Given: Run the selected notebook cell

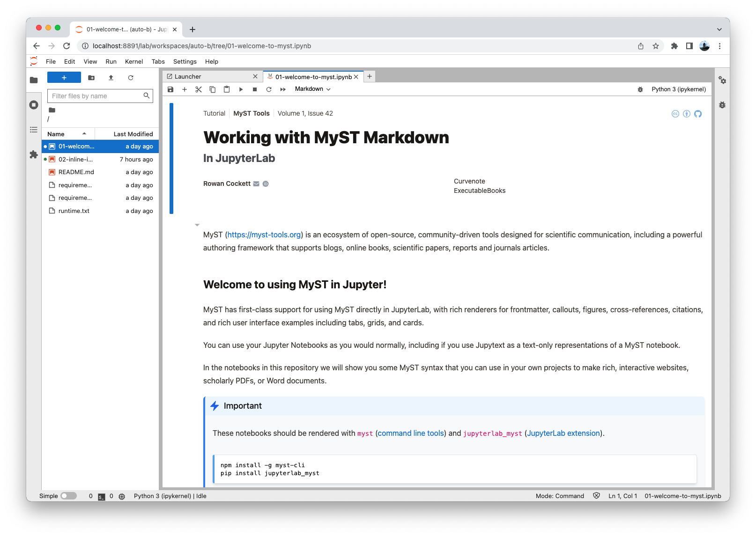Looking at the screenshot, I should pos(241,89).
